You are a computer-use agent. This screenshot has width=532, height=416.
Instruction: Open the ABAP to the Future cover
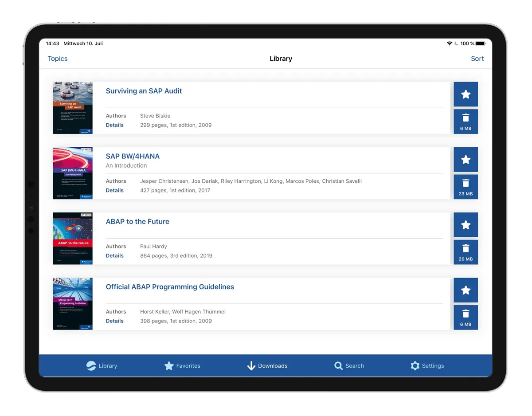(73, 238)
